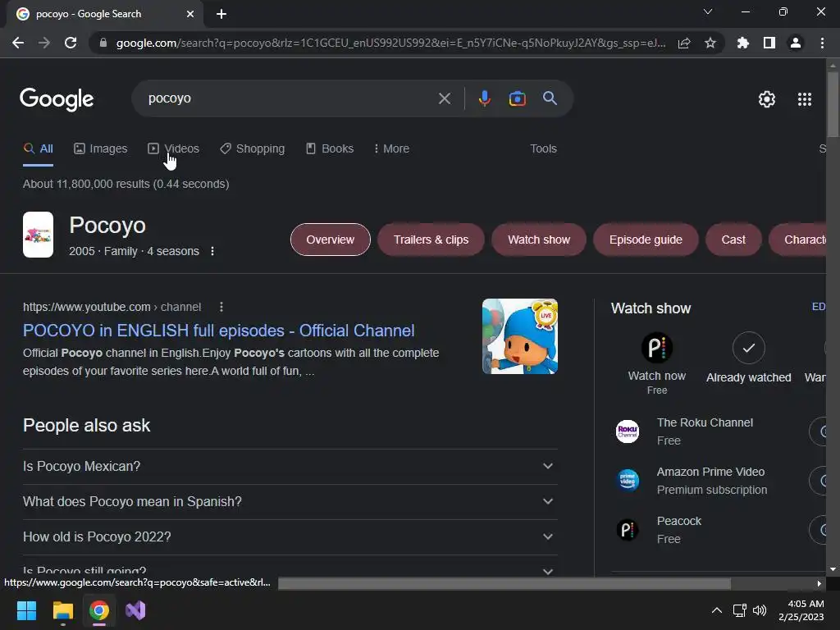Open Visual Studio from taskbar

135,610
